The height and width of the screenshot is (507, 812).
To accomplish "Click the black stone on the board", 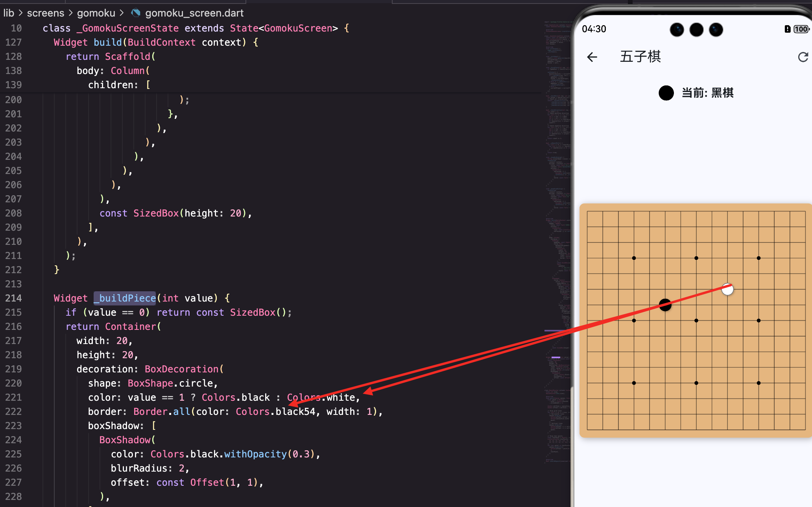I will (x=665, y=305).
